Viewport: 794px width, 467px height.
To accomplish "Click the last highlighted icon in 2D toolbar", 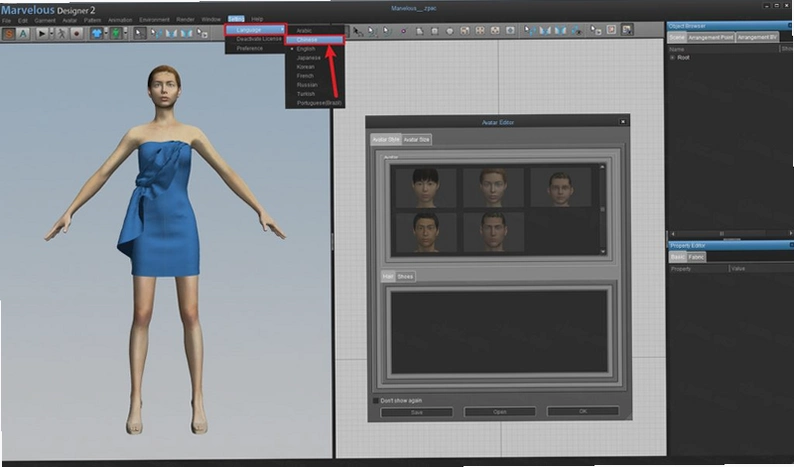I will [627, 30].
